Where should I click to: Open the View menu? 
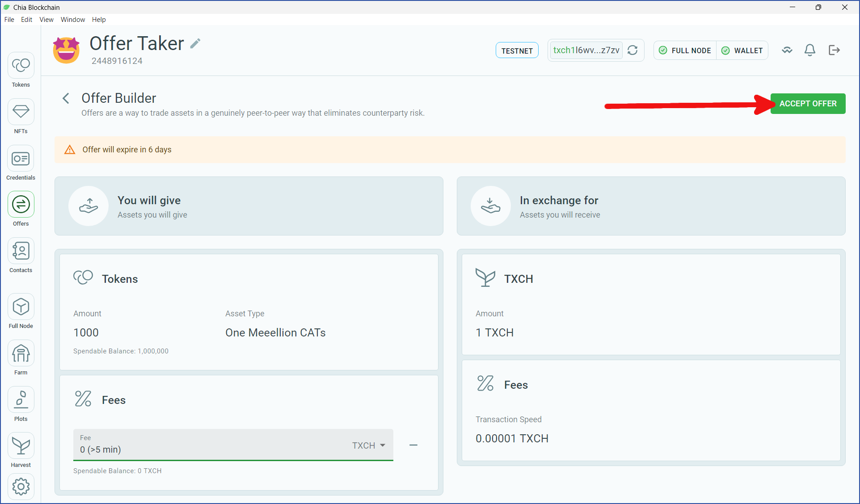tap(46, 20)
